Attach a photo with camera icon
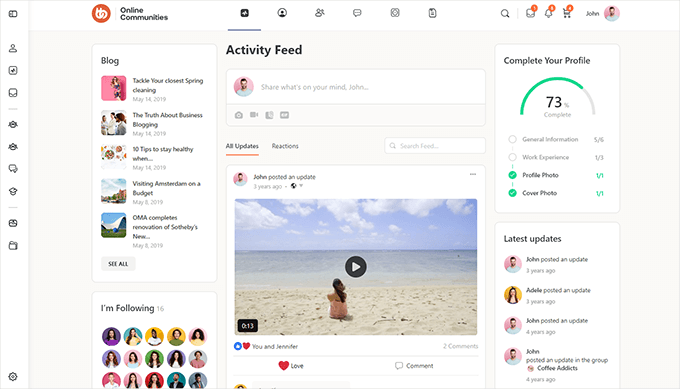The width and height of the screenshot is (680, 389). [239, 115]
